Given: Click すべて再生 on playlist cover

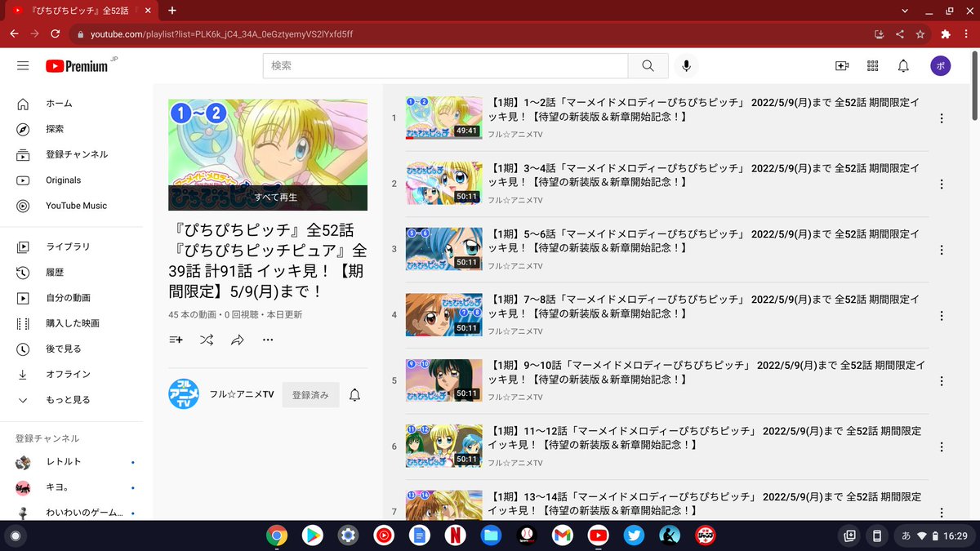Looking at the screenshot, I should pos(268,198).
